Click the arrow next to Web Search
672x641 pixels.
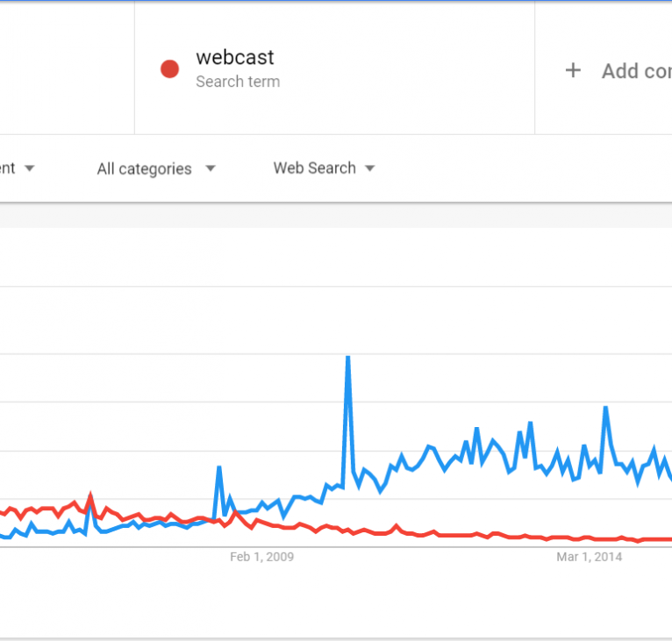tap(370, 168)
